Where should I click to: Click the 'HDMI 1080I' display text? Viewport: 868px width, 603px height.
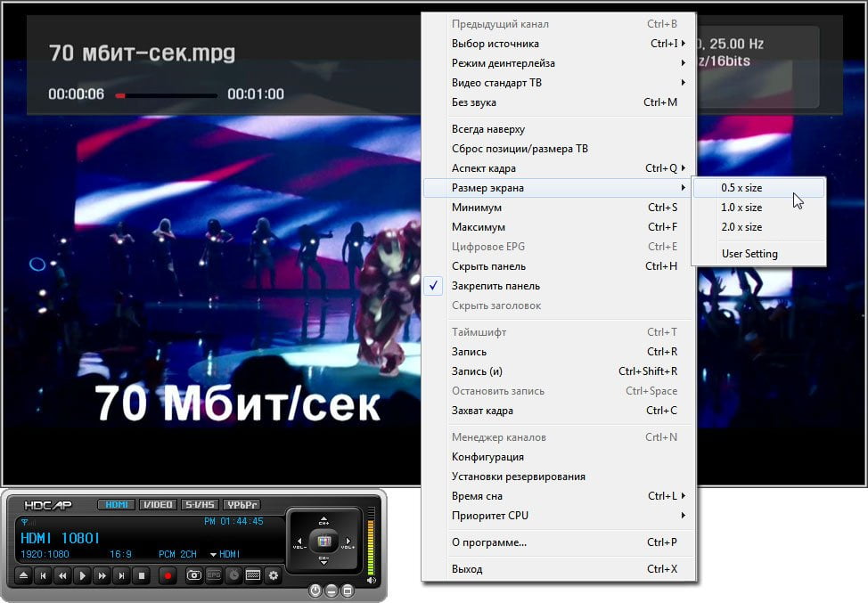pyautogui.click(x=60, y=538)
